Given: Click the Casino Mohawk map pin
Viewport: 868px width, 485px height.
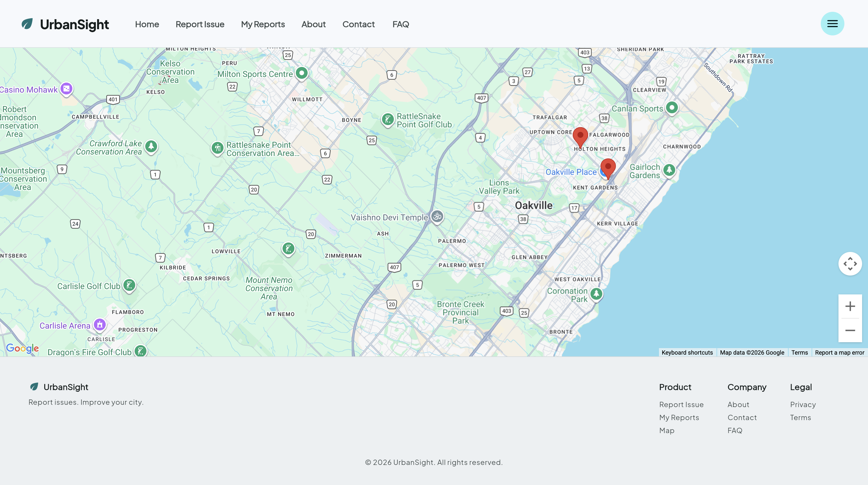Looking at the screenshot, I should (66, 89).
